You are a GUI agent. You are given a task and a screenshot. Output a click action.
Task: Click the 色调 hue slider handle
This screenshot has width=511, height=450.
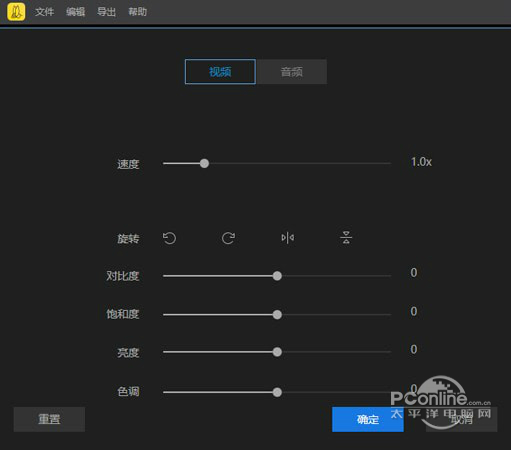pyautogui.click(x=277, y=392)
